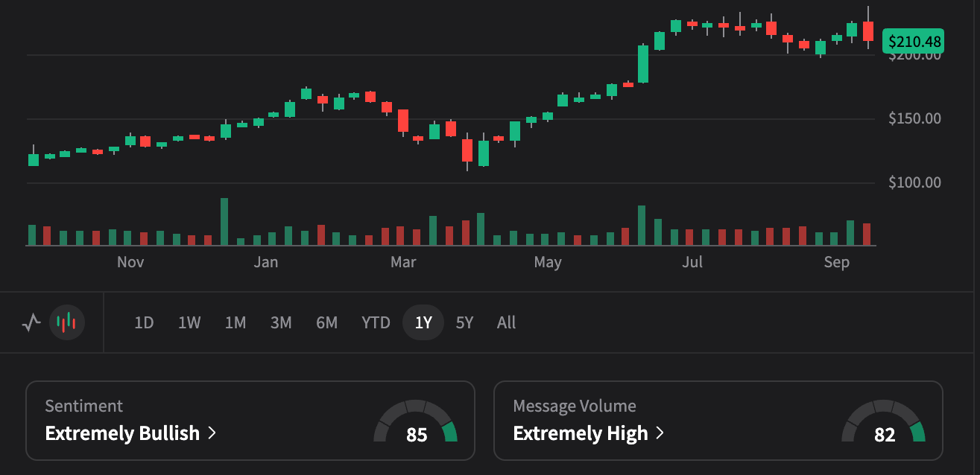Click the May label on time axis
Image resolution: width=980 pixels, height=475 pixels.
(x=548, y=262)
